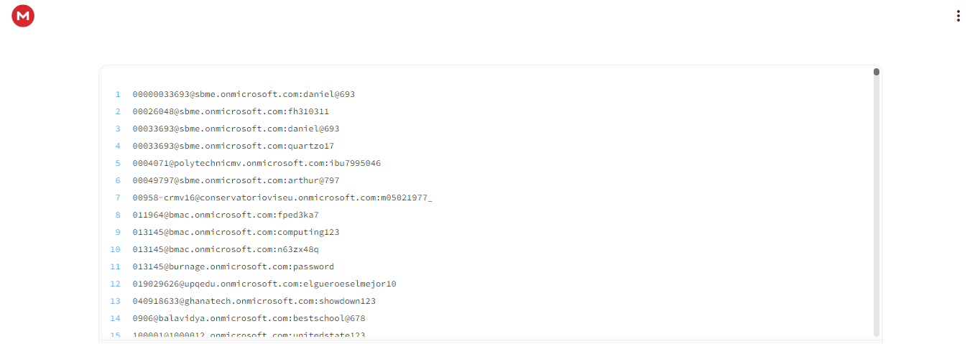Open the three-dot more options menu

coord(958,16)
